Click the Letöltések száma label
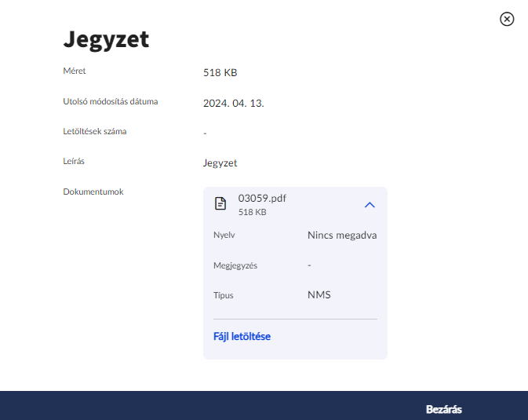 tap(94, 131)
